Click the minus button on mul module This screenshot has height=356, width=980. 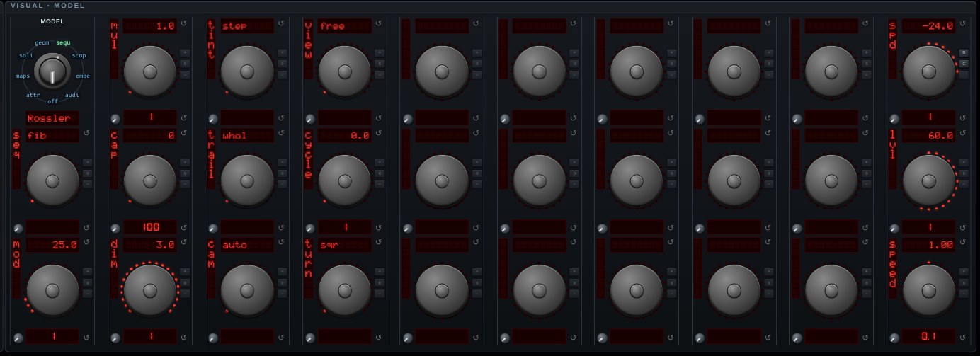click(x=184, y=74)
